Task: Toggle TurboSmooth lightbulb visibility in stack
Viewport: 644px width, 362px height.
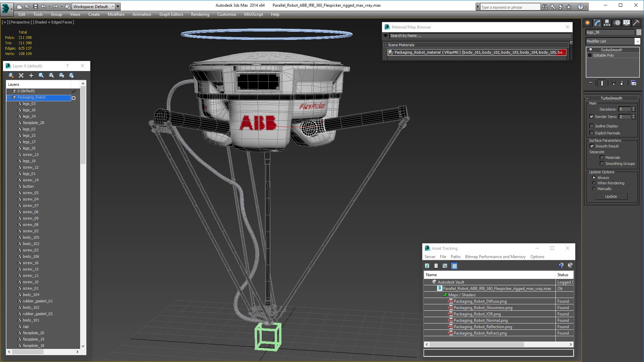Action: [591, 50]
